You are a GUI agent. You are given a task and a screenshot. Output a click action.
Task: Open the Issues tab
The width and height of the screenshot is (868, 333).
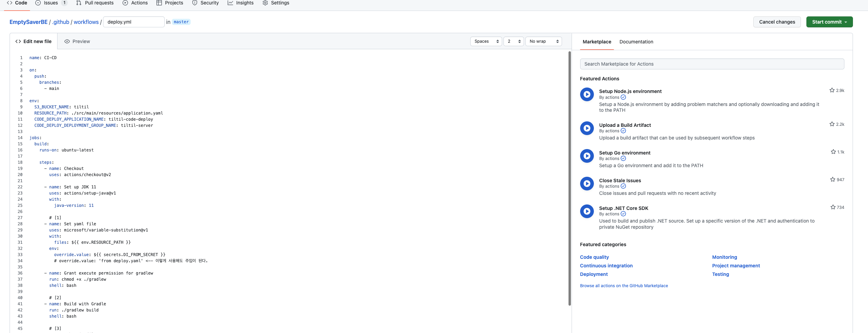[51, 3]
